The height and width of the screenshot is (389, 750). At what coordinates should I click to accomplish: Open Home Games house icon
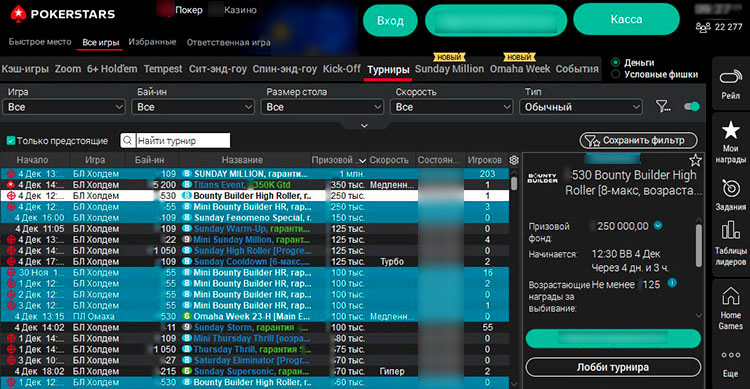point(730,296)
